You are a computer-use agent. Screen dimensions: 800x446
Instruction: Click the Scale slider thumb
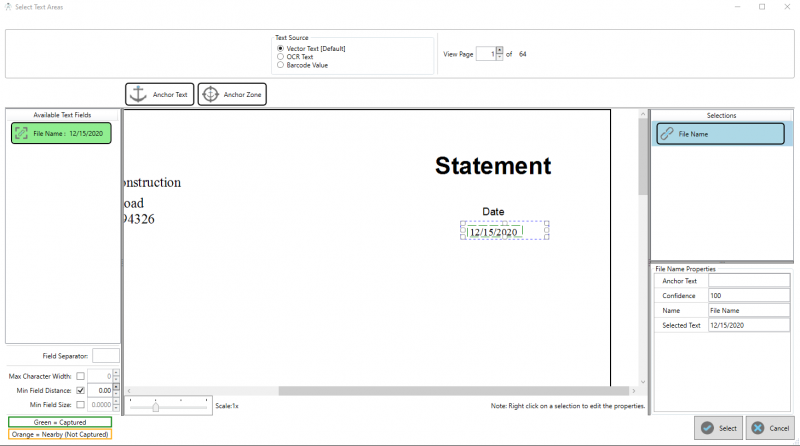[155, 406]
